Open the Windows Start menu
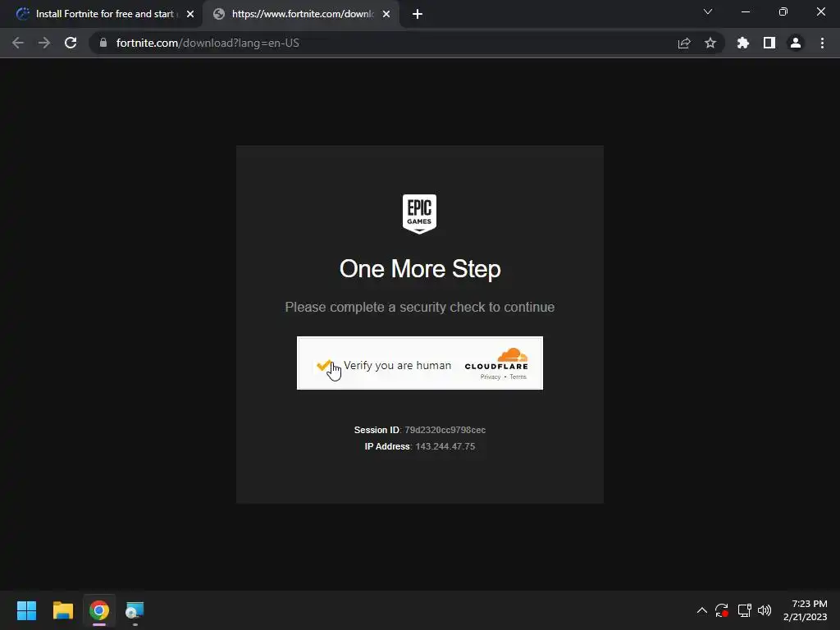The image size is (840, 630). coord(26,610)
